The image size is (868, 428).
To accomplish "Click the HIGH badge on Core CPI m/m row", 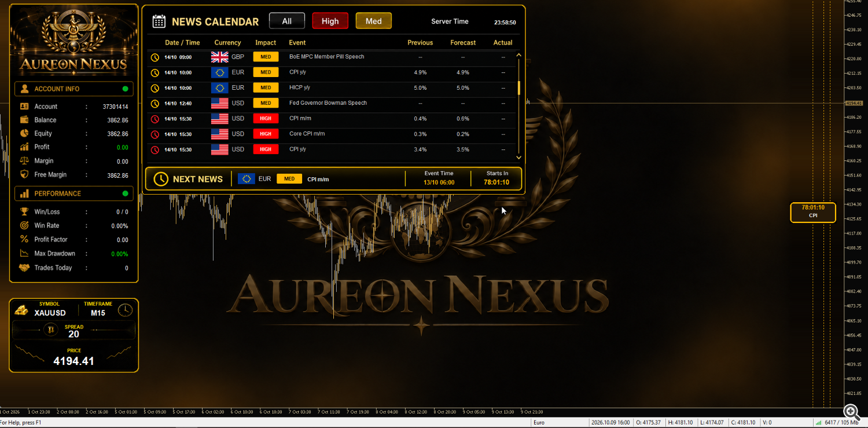I will pyautogui.click(x=266, y=134).
